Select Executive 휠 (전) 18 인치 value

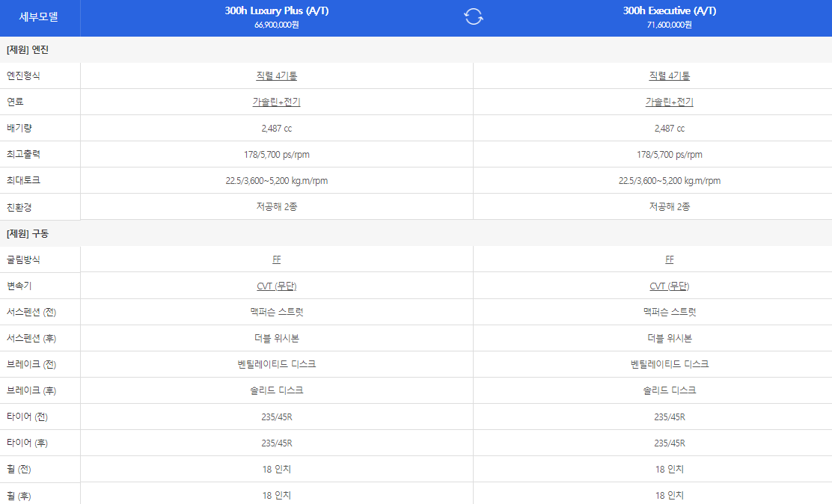pyautogui.click(x=669, y=469)
